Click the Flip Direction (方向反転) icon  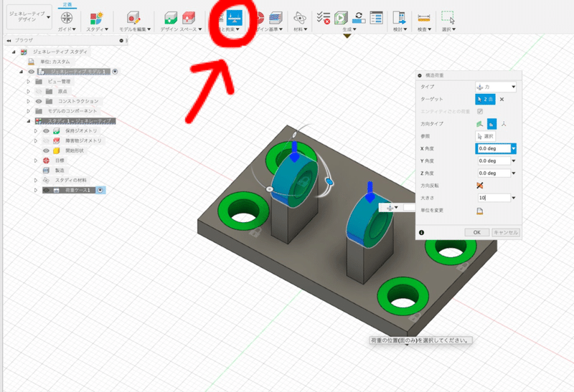(x=479, y=186)
